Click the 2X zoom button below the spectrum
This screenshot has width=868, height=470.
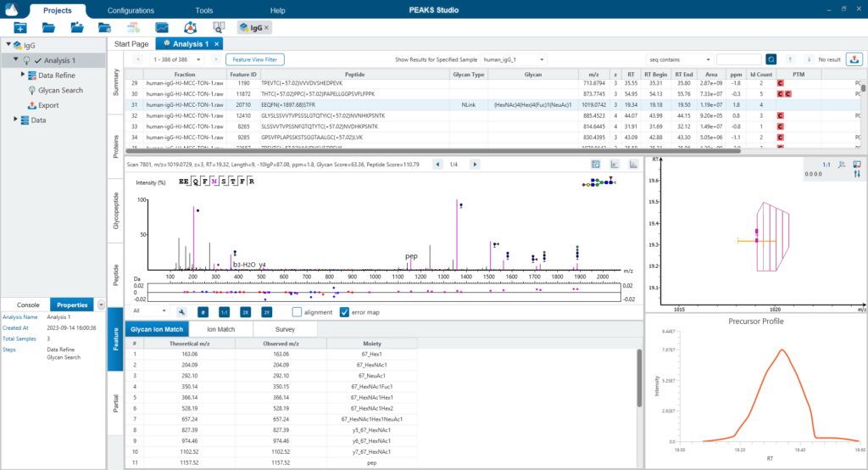(245, 312)
